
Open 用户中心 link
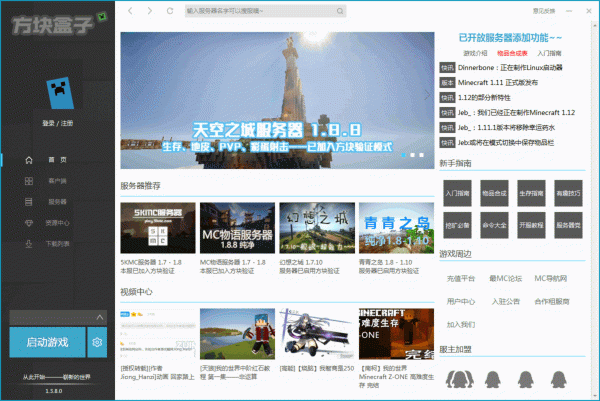461,302
